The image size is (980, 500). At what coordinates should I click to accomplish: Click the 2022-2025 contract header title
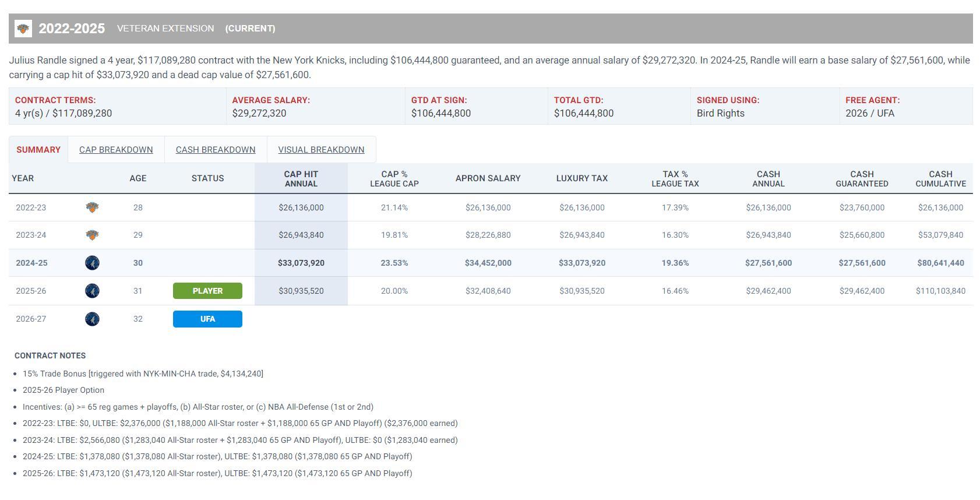(x=72, y=29)
